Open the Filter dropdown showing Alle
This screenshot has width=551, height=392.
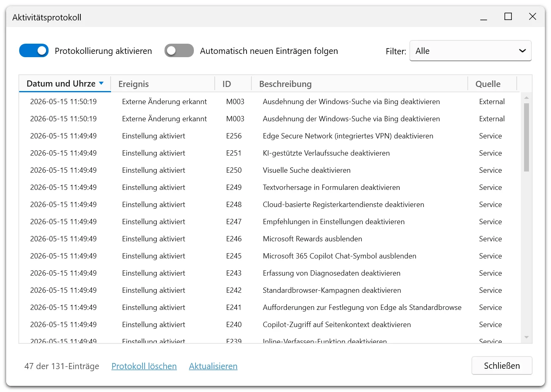[470, 51]
